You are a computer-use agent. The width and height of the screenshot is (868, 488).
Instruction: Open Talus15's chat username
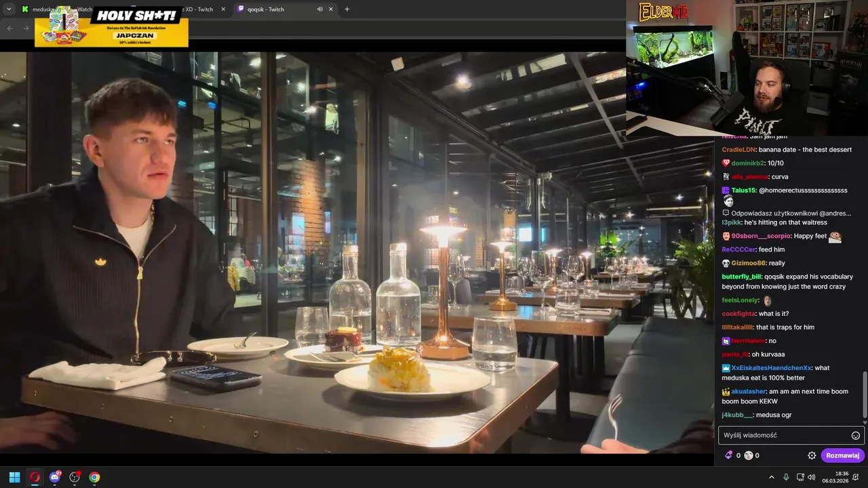[x=743, y=190]
